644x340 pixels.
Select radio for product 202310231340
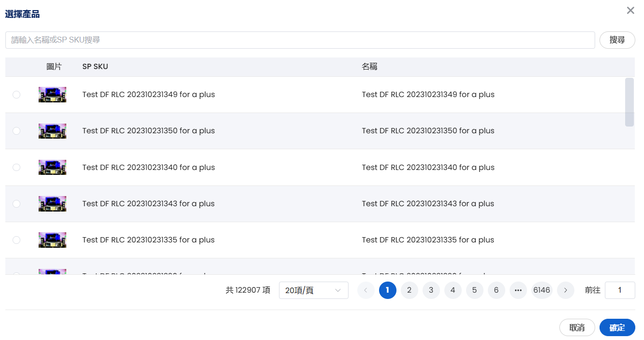click(16, 167)
